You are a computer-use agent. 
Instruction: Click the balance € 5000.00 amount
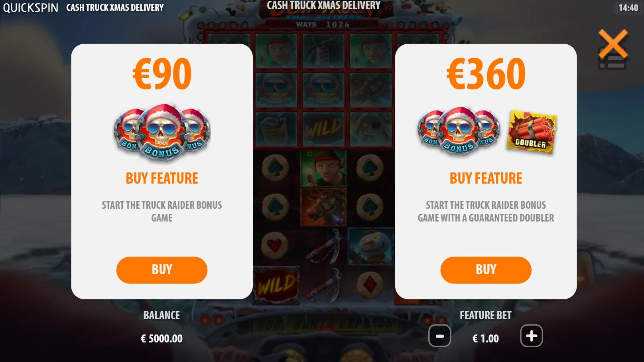coord(161,338)
